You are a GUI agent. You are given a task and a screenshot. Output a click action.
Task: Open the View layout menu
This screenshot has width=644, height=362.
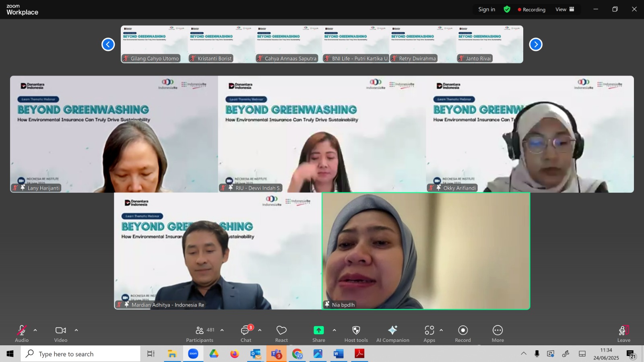pyautogui.click(x=565, y=9)
